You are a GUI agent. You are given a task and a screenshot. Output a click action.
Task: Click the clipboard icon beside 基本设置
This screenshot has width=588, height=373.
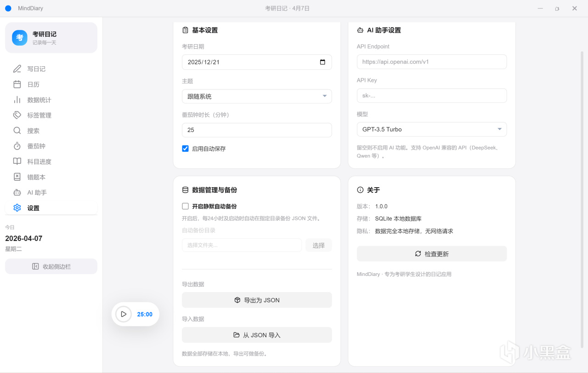[x=185, y=30]
